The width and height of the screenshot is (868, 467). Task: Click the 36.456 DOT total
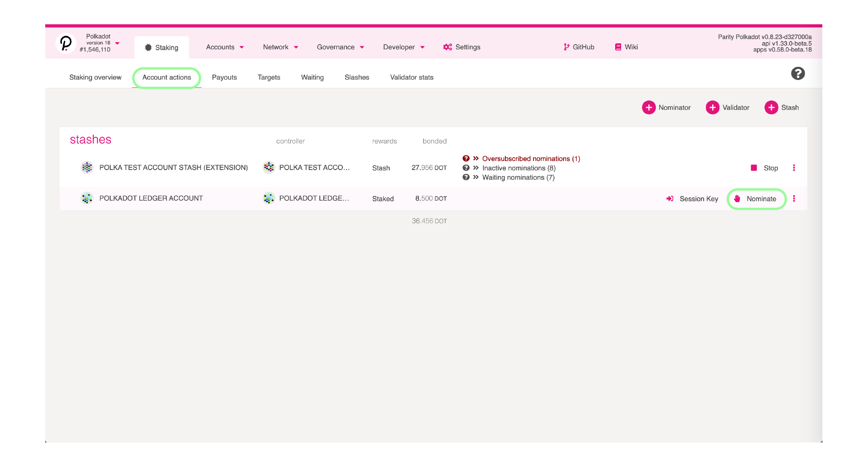[x=430, y=221]
